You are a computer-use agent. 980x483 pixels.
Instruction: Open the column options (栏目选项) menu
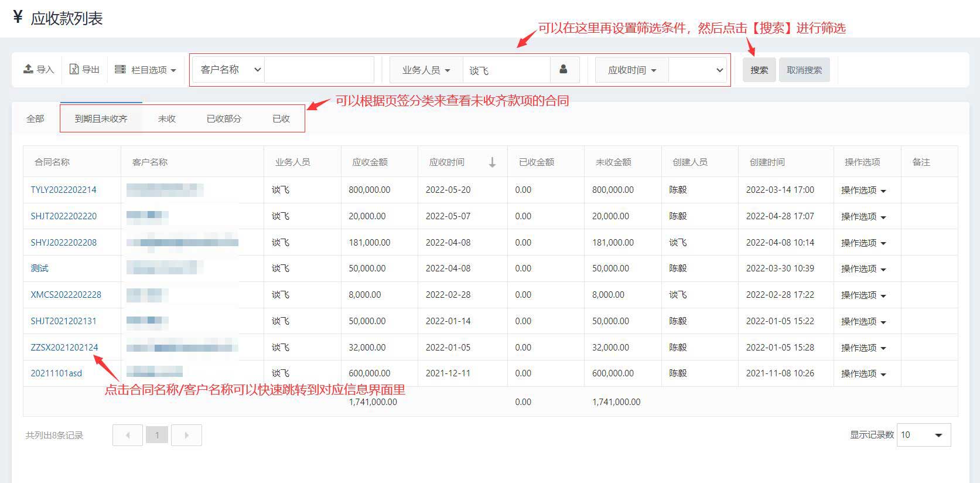(145, 70)
